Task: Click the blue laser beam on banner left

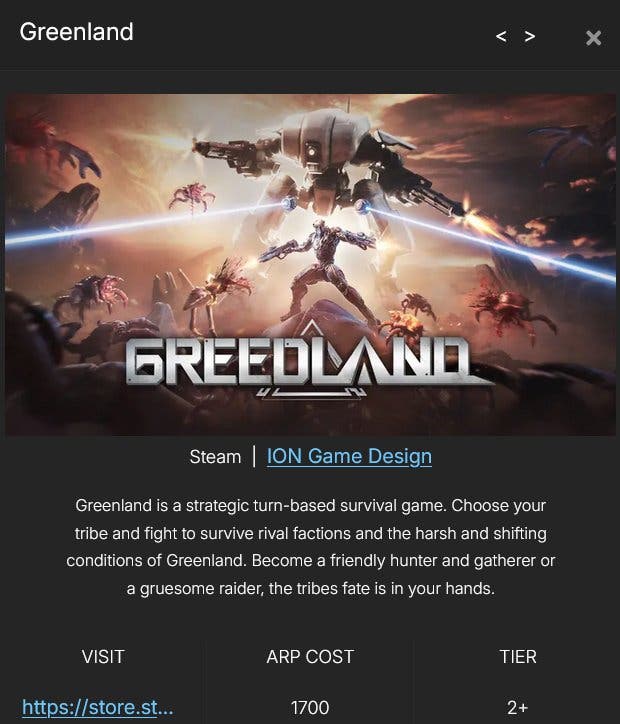Action: click(x=143, y=224)
